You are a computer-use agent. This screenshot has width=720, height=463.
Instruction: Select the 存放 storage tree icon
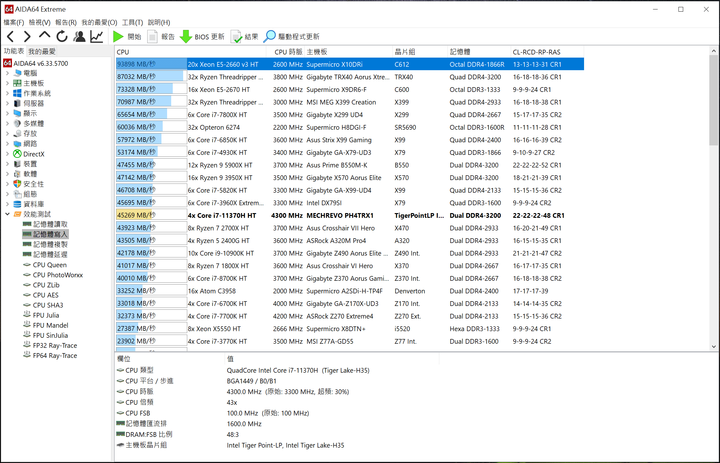[17, 134]
